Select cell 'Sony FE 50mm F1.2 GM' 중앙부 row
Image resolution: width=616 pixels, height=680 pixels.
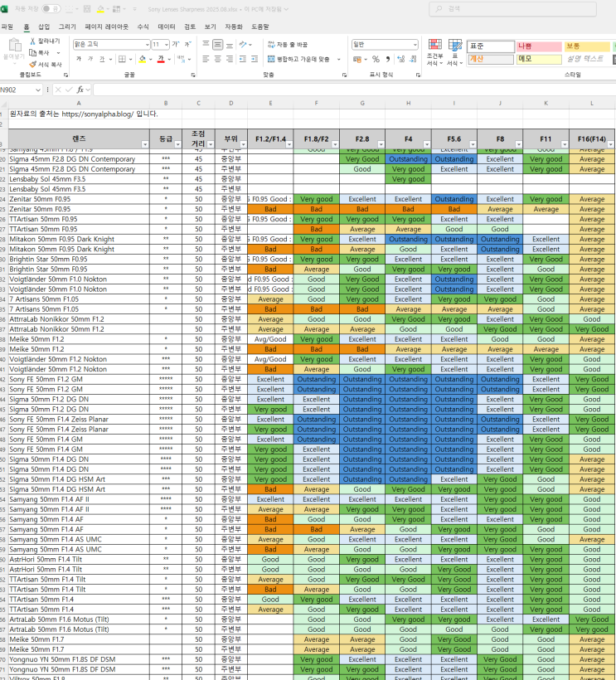79,379
